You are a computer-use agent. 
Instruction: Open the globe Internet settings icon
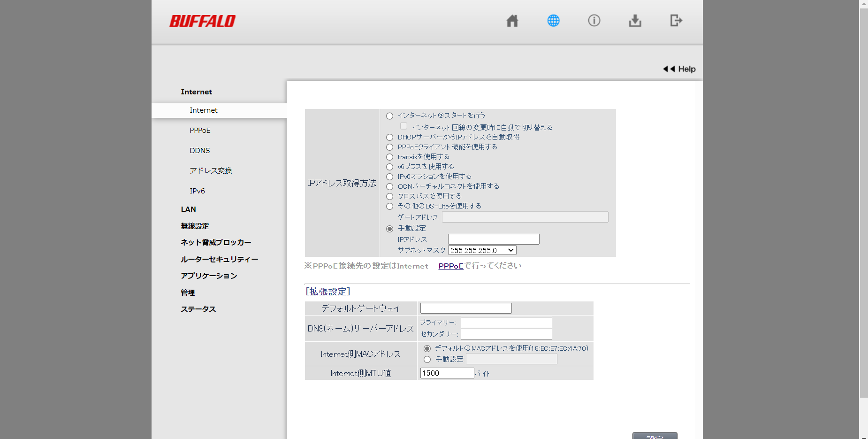point(553,21)
